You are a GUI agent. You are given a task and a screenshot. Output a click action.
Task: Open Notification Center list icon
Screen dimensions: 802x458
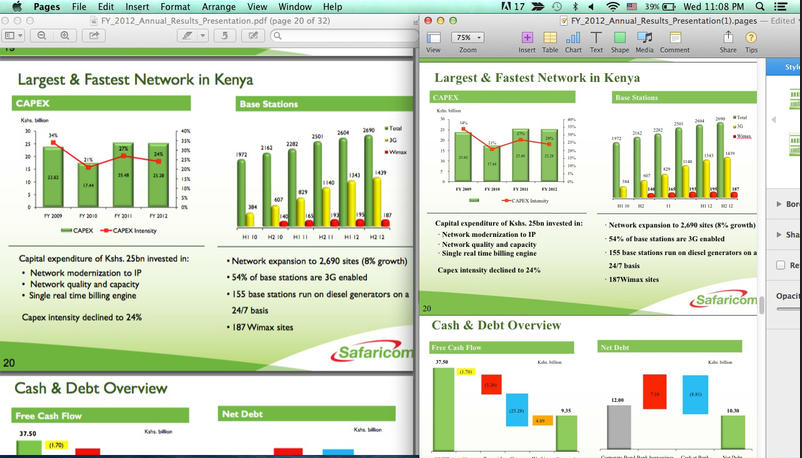coord(781,7)
